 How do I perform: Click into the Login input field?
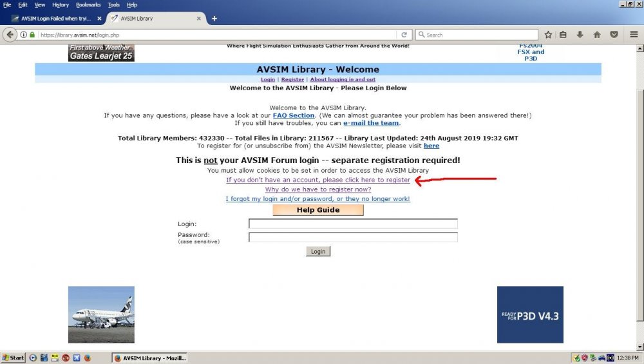point(353,224)
